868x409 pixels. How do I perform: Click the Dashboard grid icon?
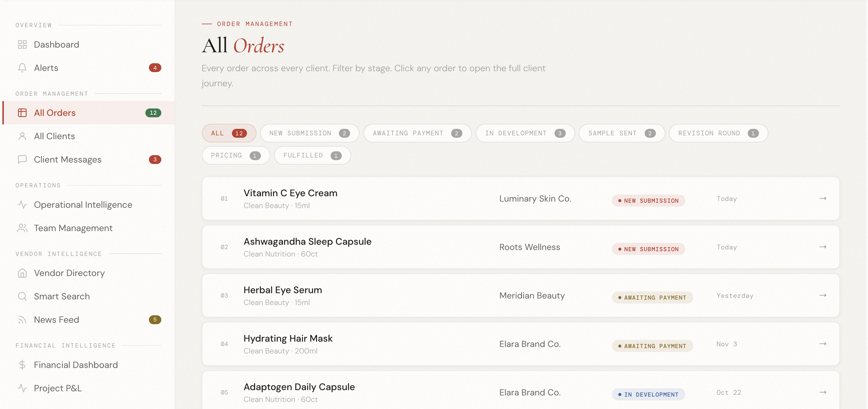[22, 45]
